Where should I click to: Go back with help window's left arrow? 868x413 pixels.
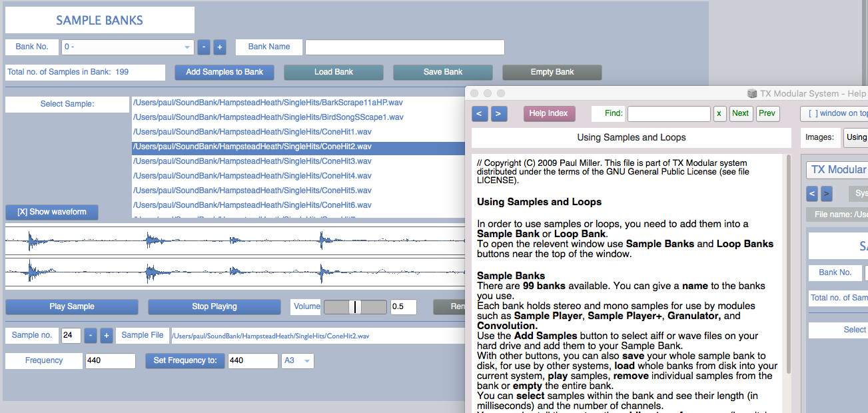480,114
